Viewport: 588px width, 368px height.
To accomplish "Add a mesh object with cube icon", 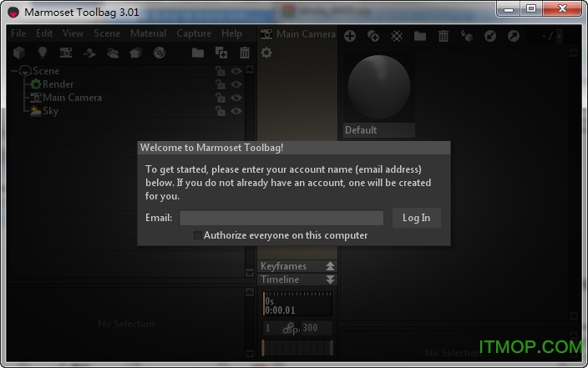I will click(x=19, y=53).
